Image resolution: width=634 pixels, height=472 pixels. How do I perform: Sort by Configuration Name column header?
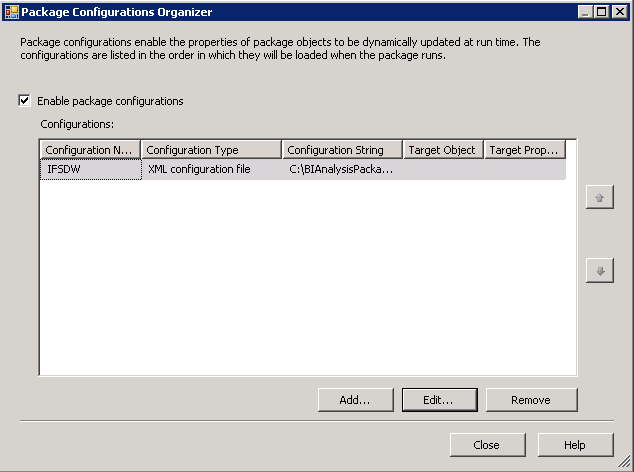pyautogui.click(x=90, y=150)
